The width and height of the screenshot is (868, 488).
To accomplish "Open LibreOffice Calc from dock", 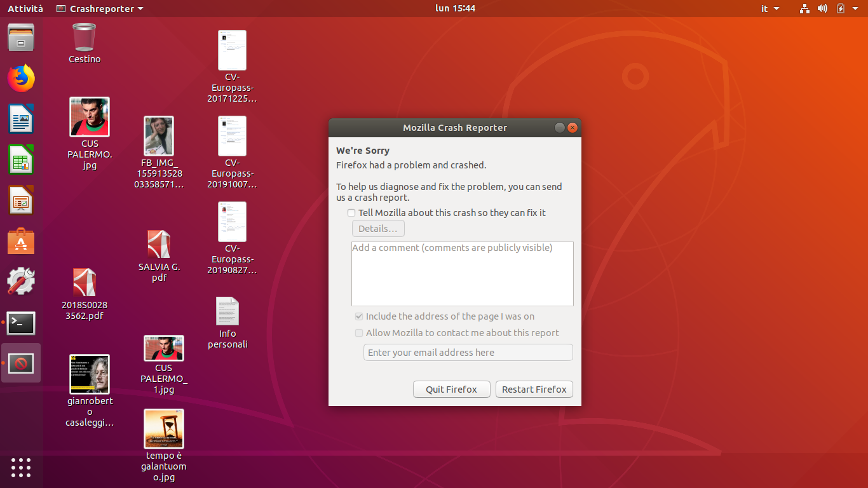I will coord(21,159).
